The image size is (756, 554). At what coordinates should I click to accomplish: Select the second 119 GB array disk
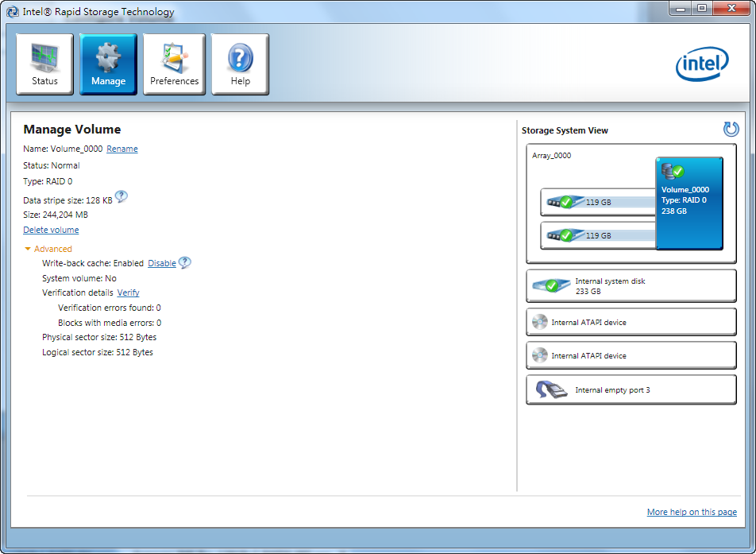coord(597,235)
